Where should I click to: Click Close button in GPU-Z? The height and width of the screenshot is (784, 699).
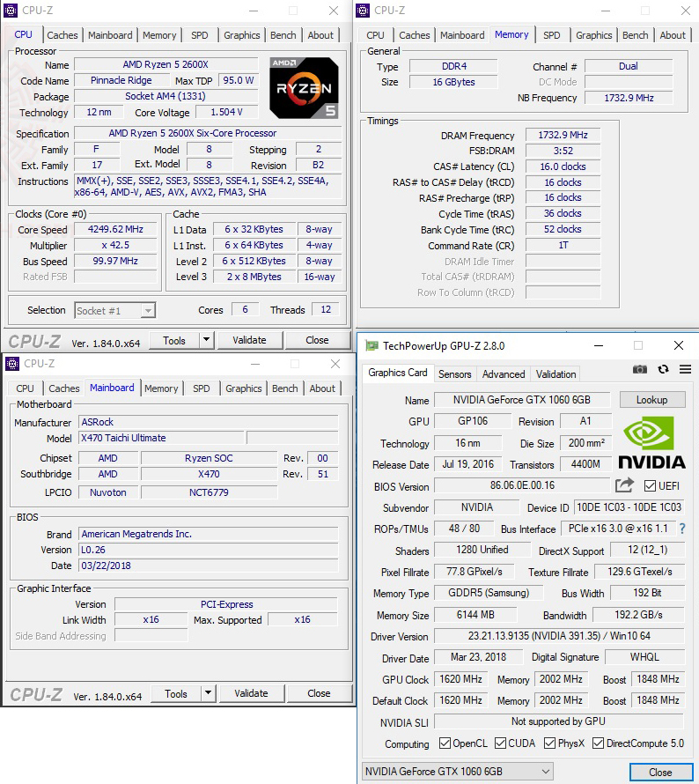pos(660,772)
